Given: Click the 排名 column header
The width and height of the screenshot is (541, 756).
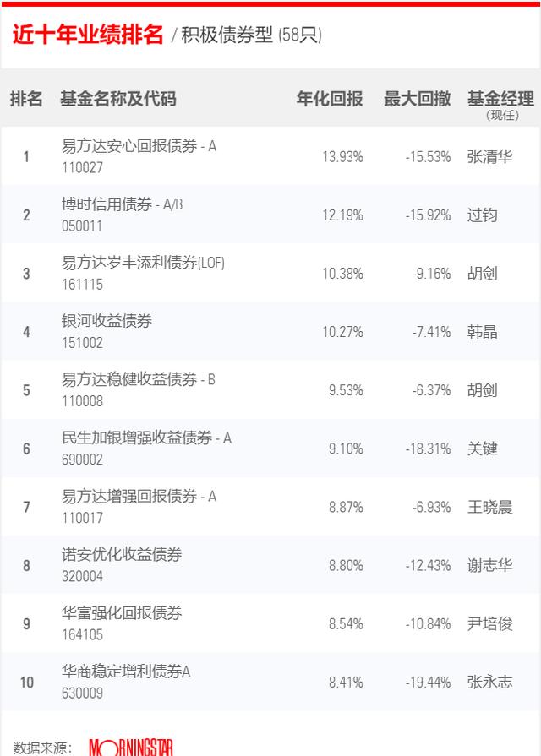Looking at the screenshot, I should [26, 99].
